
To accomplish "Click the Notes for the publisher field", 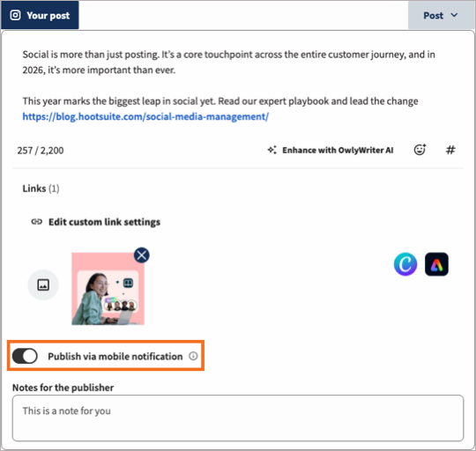I will tap(238, 418).
